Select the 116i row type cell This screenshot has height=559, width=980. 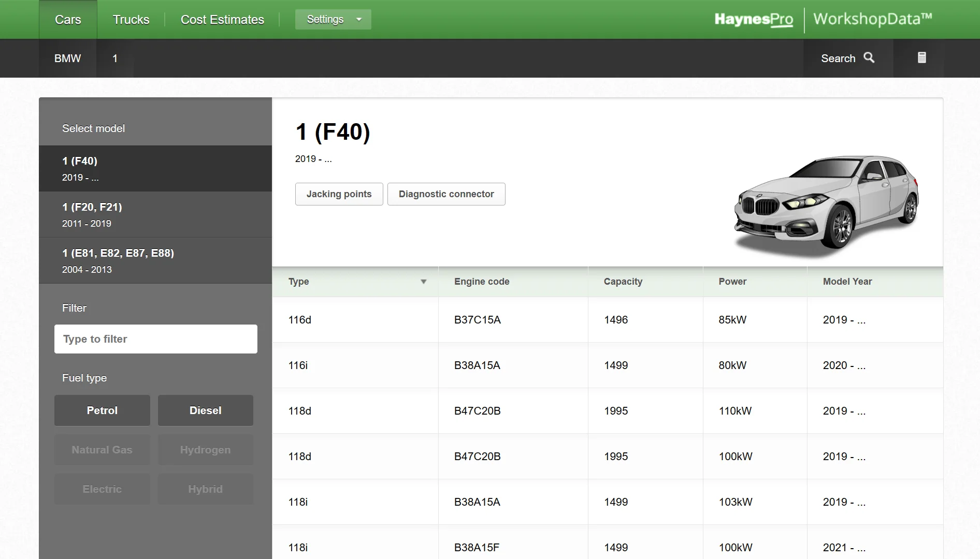(355, 365)
